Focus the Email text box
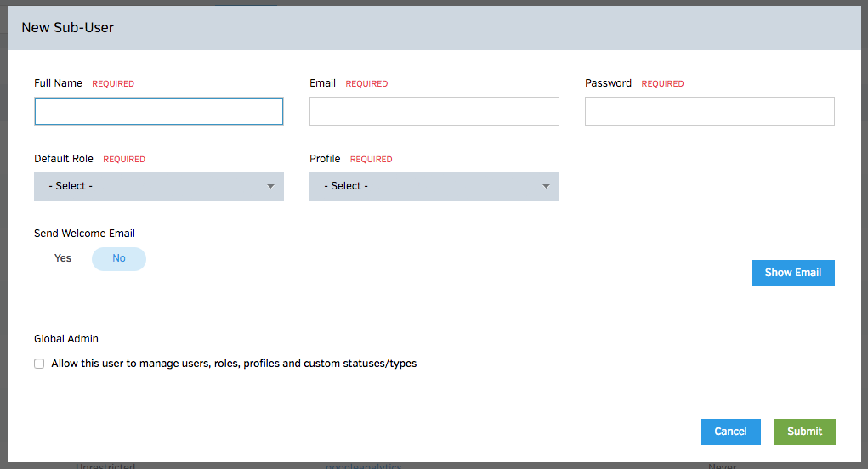The width and height of the screenshot is (868, 469). point(434,111)
